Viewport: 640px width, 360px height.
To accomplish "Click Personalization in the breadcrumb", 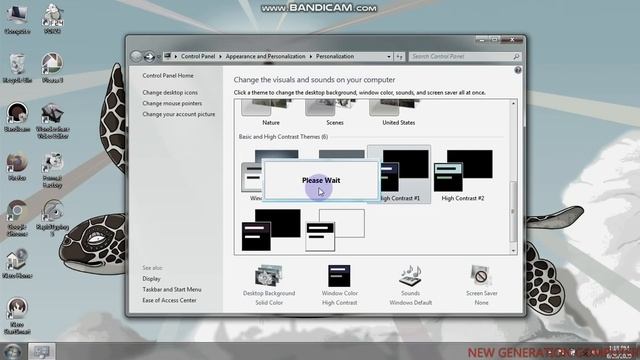I will coord(335,56).
